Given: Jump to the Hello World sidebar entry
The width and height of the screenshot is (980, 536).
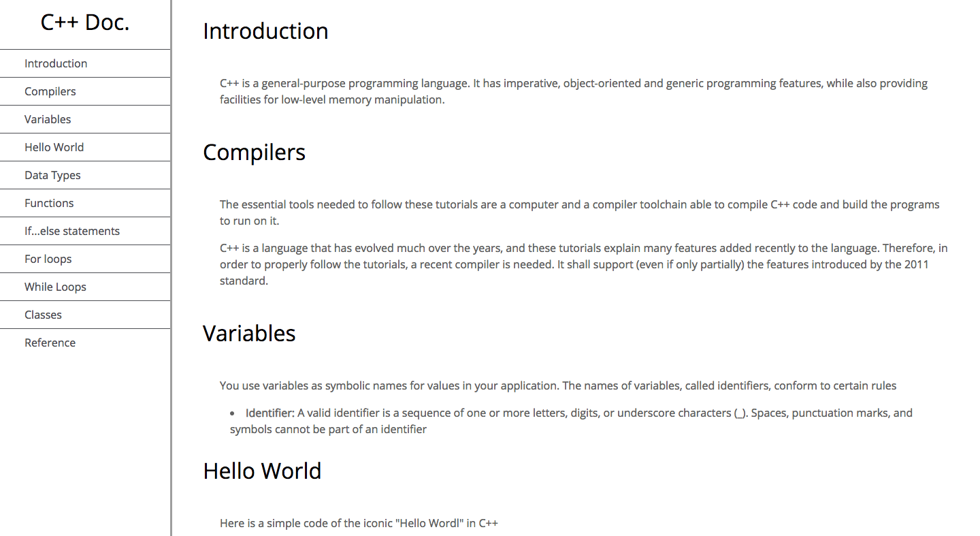Looking at the screenshot, I should pyautogui.click(x=85, y=147).
